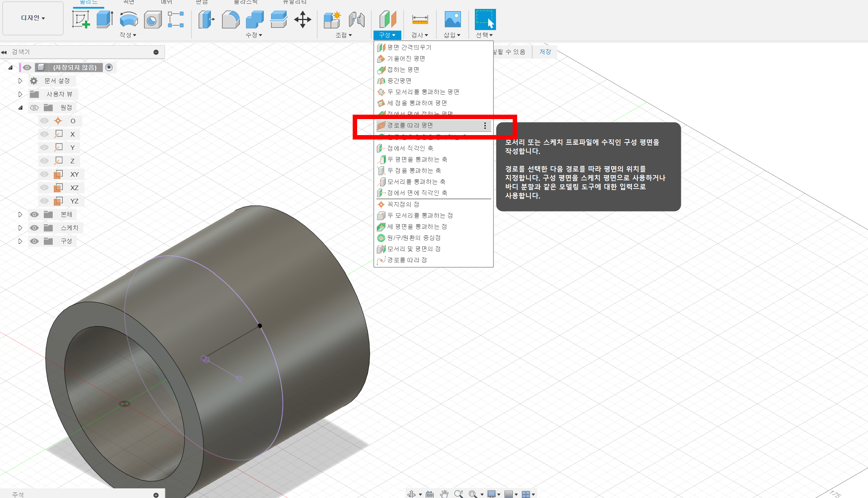Open the 검사 dropdown label
The width and height of the screenshot is (868, 498).
(x=420, y=35)
